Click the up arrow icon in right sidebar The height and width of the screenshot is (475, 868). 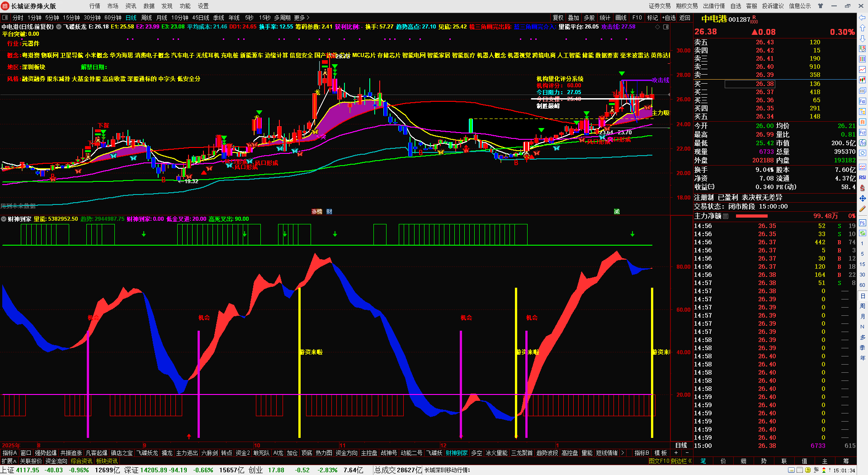pyautogui.click(x=863, y=28)
